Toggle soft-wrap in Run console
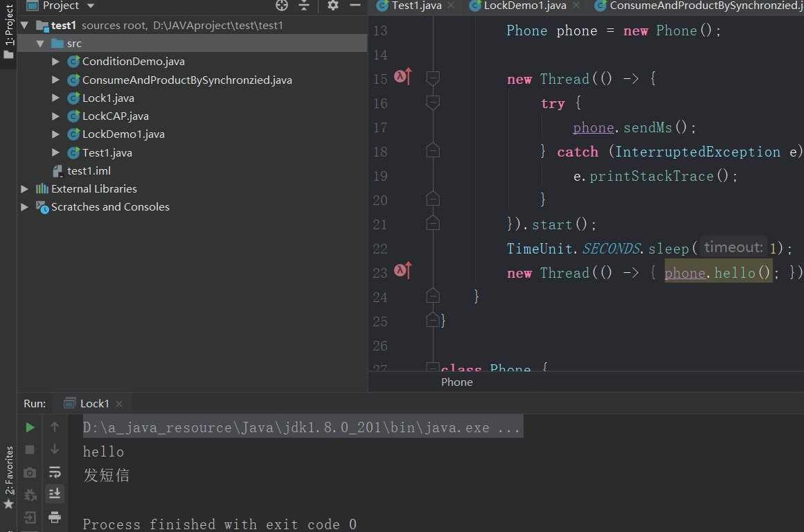The image size is (804, 532). click(x=55, y=472)
